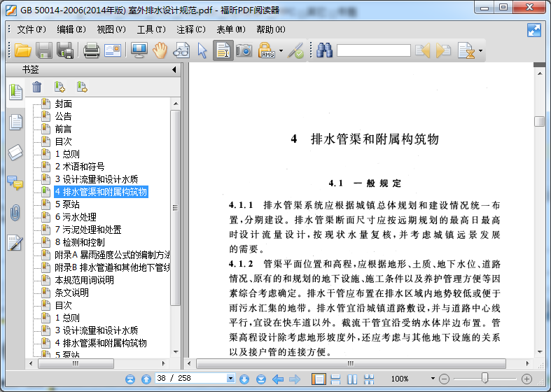Toggle the Select Text tool

(x=223, y=50)
